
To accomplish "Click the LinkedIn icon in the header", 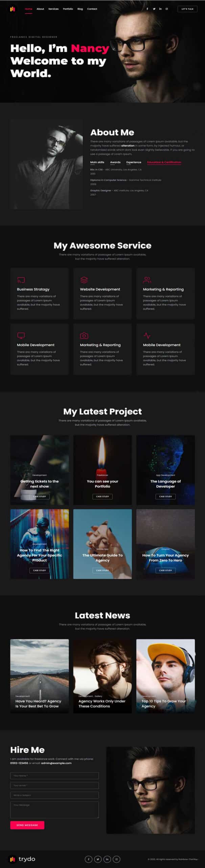I will [x=160, y=9].
